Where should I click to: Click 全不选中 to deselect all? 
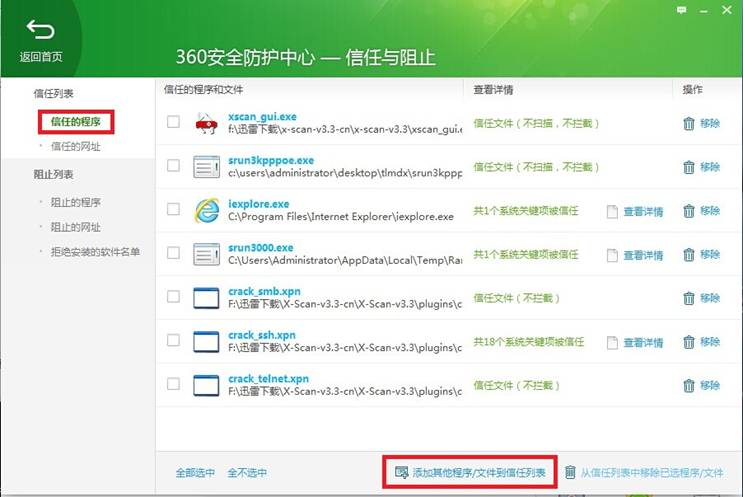point(247,473)
